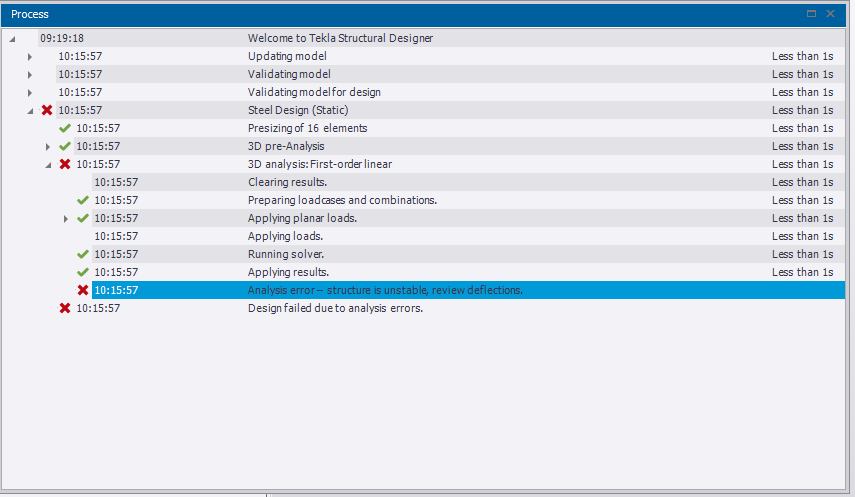Select 'Preparing loadcases and combinations.' entry
Screen dimensions: 855x497
pos(342,200)
